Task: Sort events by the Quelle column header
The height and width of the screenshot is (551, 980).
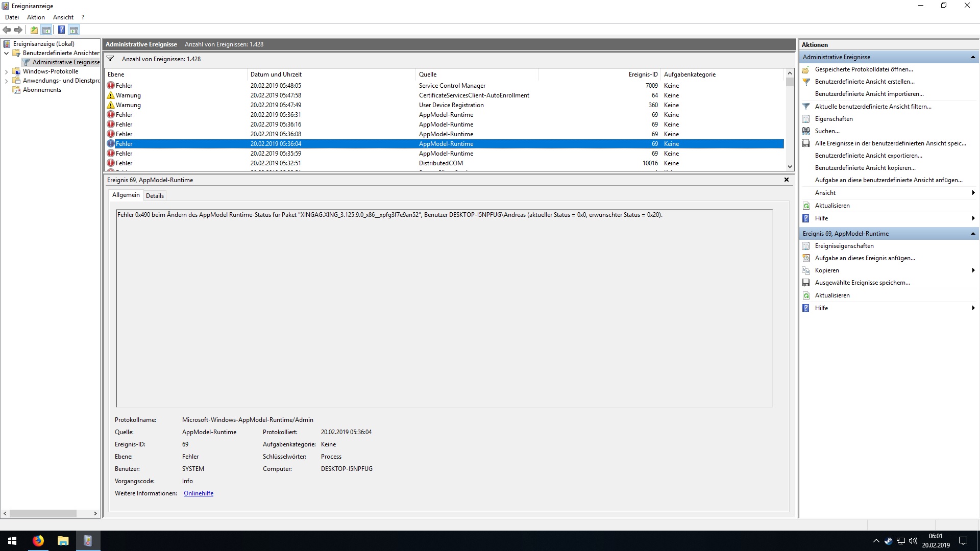Action: pyautogui.click(x=477, y=74)
